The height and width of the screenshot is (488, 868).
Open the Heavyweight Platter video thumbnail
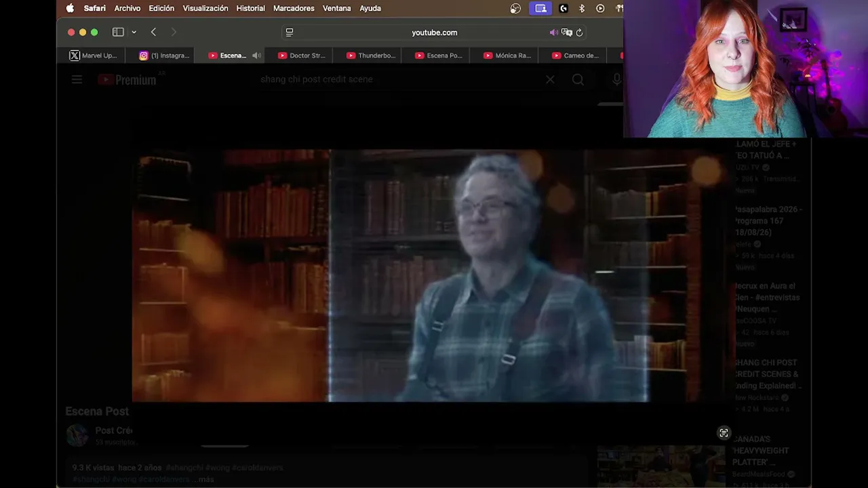coord(661,467)
